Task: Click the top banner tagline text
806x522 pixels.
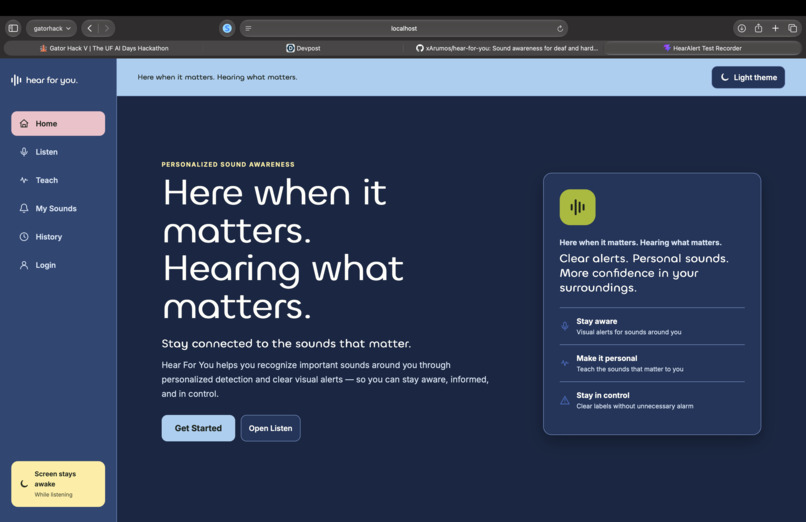Action: click(x=217, y=77)
